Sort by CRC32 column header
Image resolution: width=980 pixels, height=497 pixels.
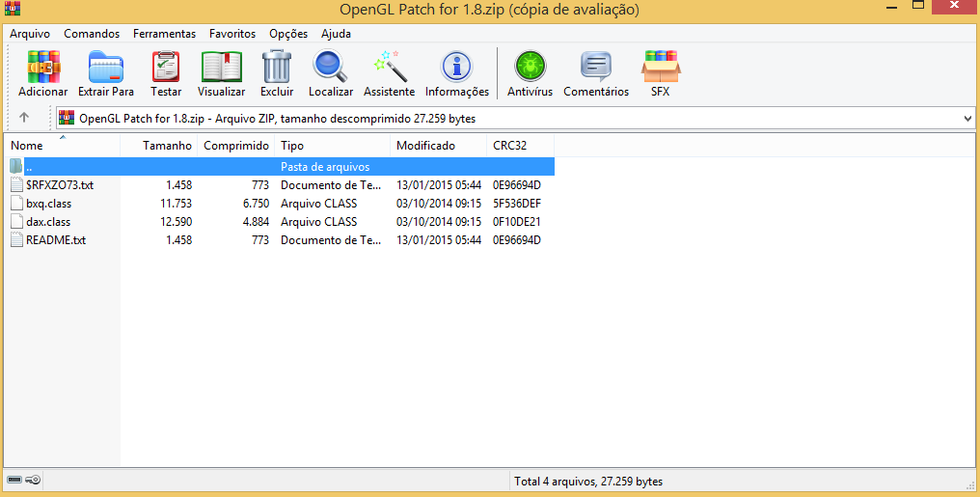[521, 145]
